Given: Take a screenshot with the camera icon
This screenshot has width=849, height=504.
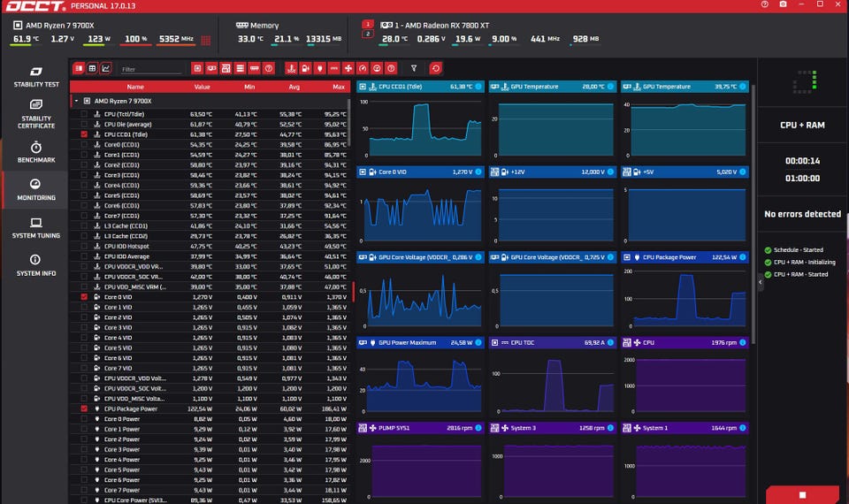Looking at the screenshot, I should [783, 4].
